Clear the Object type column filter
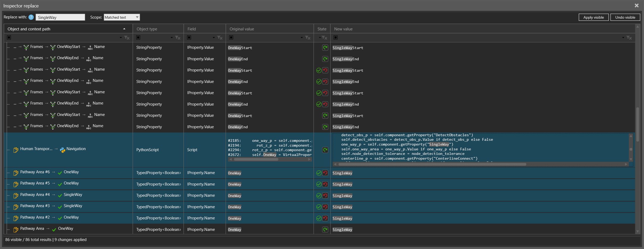The height and width of the screenshot is (249, 644). point(178,38)
